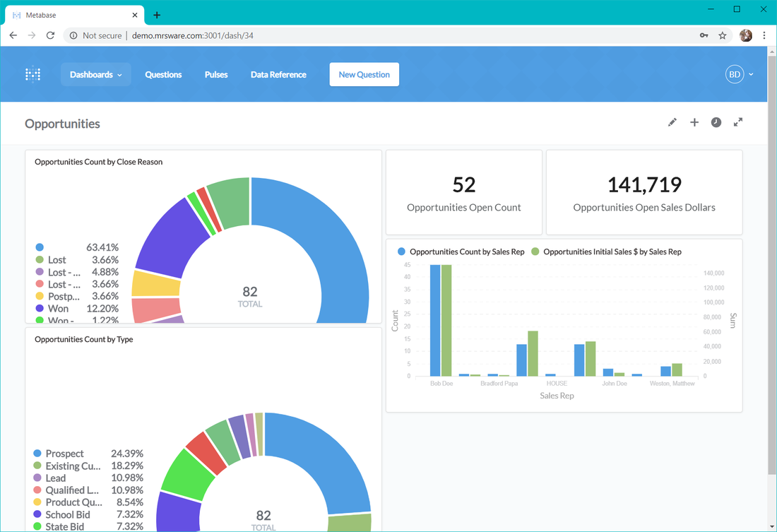
Task: Open saved passwords key icon
Action: tap(704, 35)
